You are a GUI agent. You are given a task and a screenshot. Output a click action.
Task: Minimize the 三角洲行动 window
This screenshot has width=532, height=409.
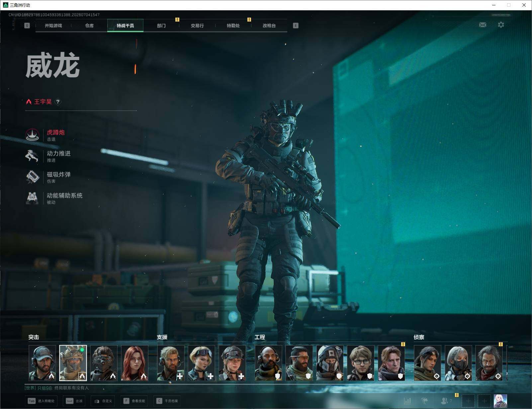tap(493, 5)
